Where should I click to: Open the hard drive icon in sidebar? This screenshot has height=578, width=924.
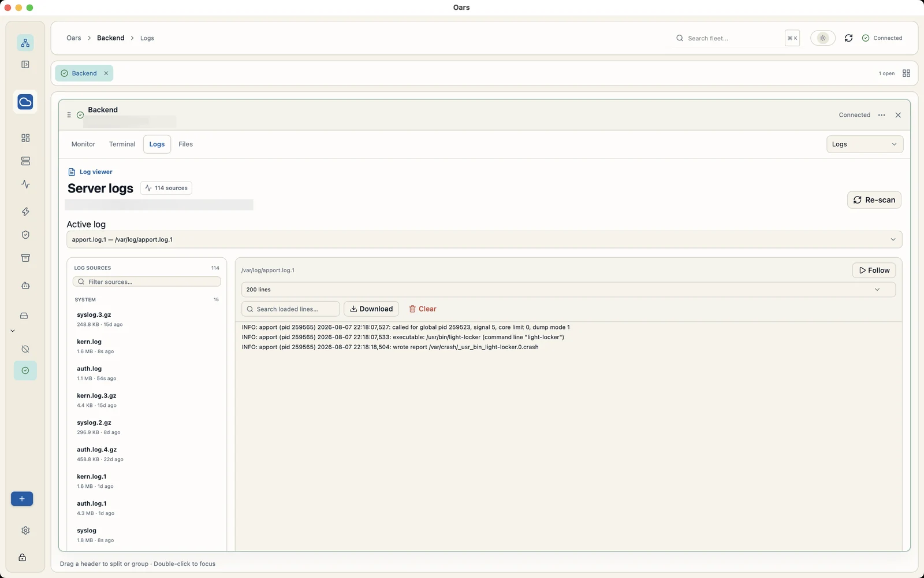[x=24, y=316]
